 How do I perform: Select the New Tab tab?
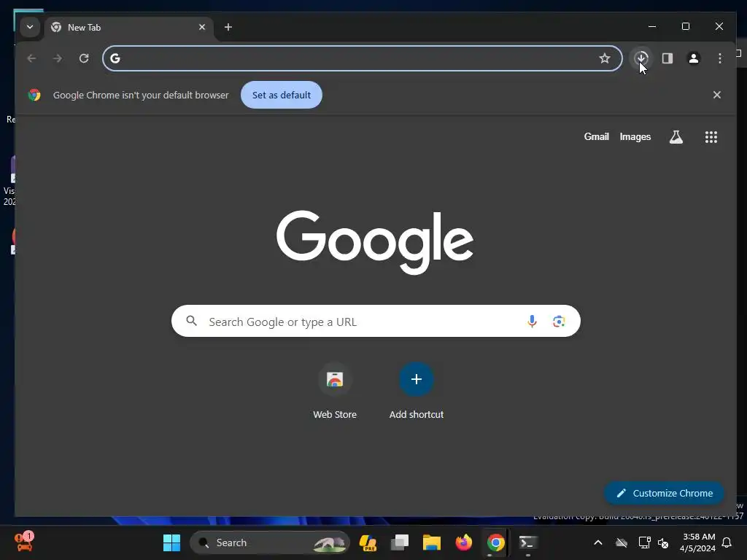pyautogui.click(x=128, y=28)
